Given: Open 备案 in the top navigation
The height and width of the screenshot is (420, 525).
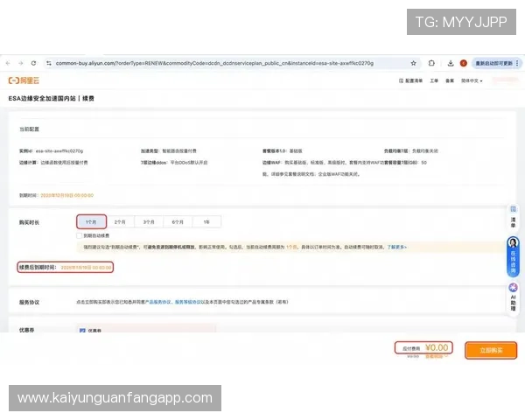Looking at the screenshot, I should tap(450, 80).
